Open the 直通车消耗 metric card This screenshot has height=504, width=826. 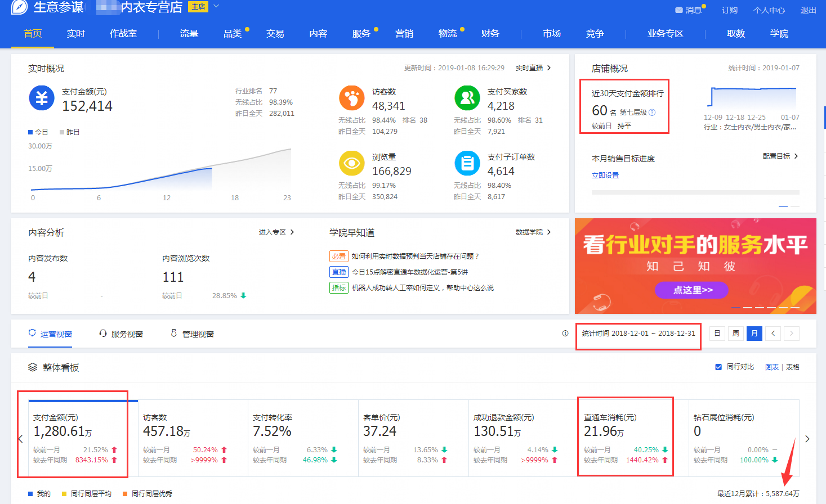(625, 437)
